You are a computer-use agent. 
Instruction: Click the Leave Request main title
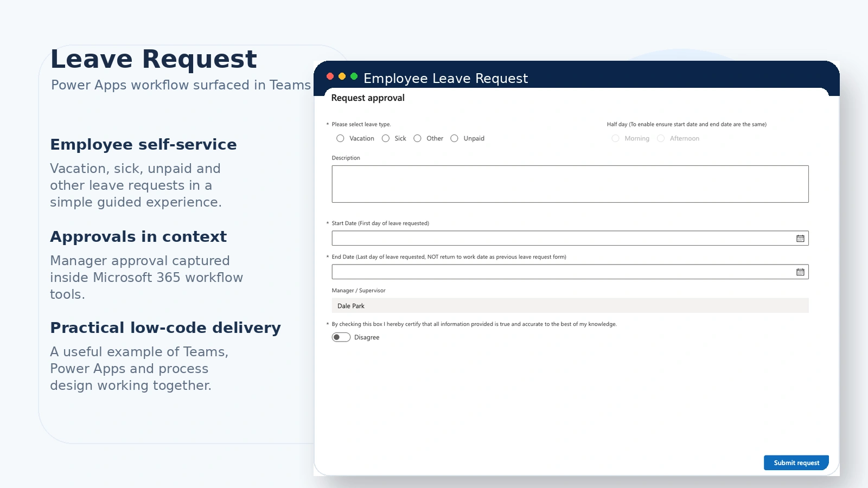pos(154,59)
